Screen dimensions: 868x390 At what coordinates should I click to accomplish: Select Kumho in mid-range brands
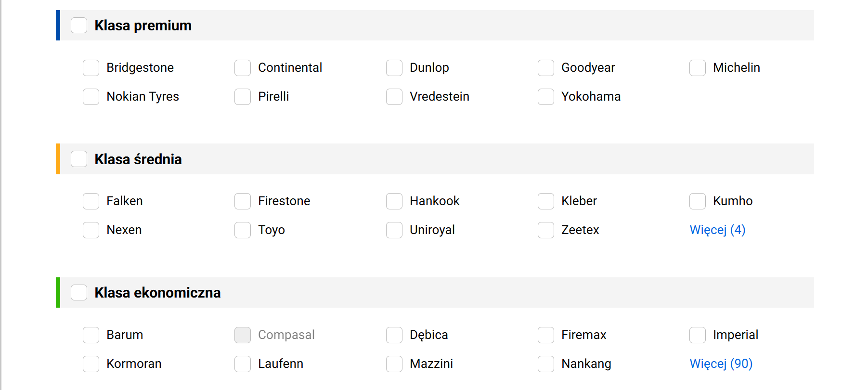pos(698,201)
